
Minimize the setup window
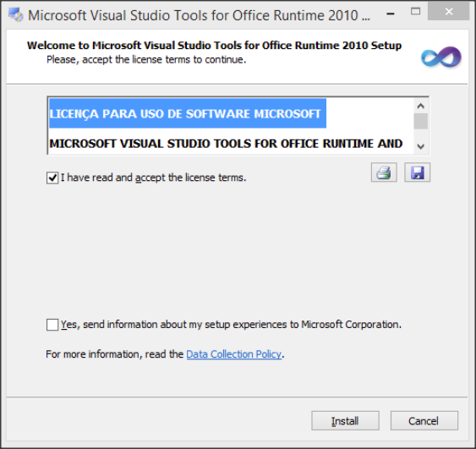pos(391,13)
